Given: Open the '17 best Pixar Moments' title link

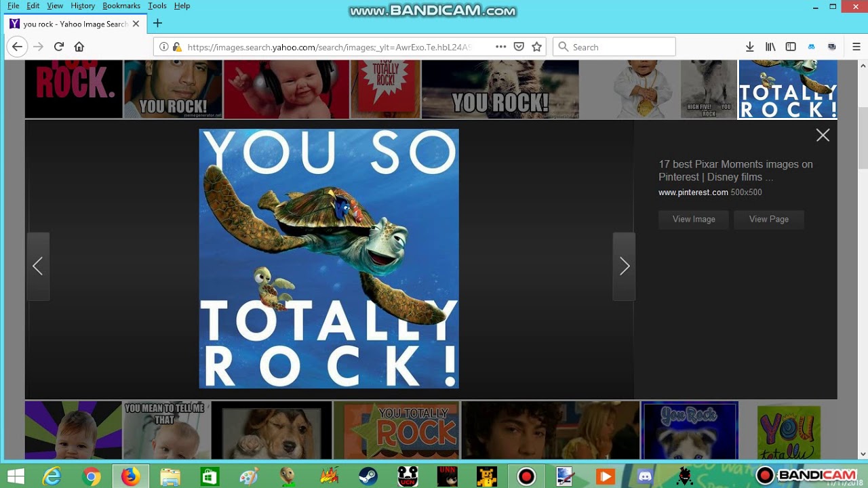Looking at the screenshot, I should 735,171.
